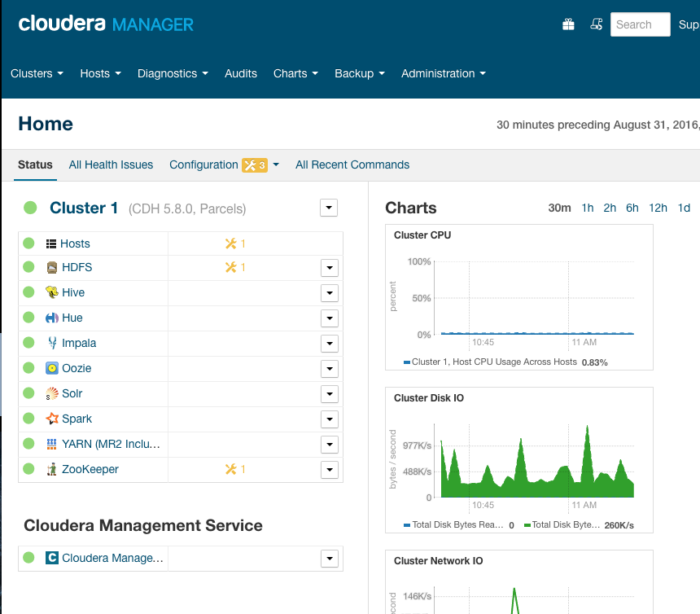Screen dimensions: 700x614
Task: Open the Oozie service link
Action: (77, 368)
